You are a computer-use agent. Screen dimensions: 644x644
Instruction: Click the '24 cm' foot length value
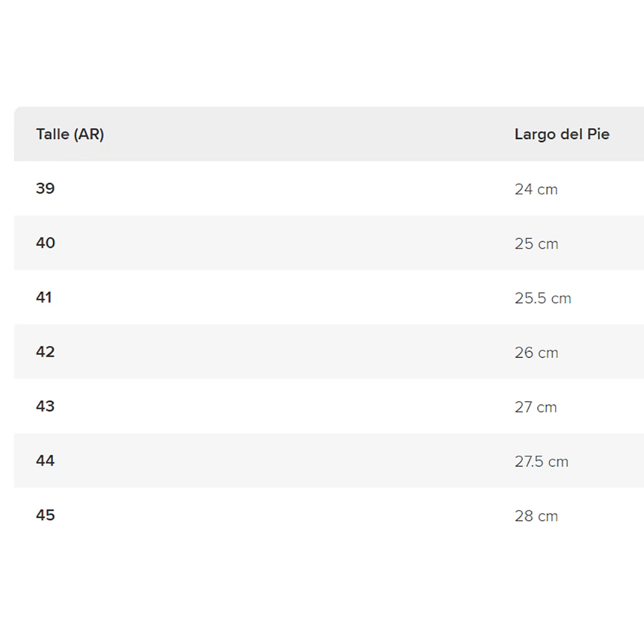click(536, 189)
